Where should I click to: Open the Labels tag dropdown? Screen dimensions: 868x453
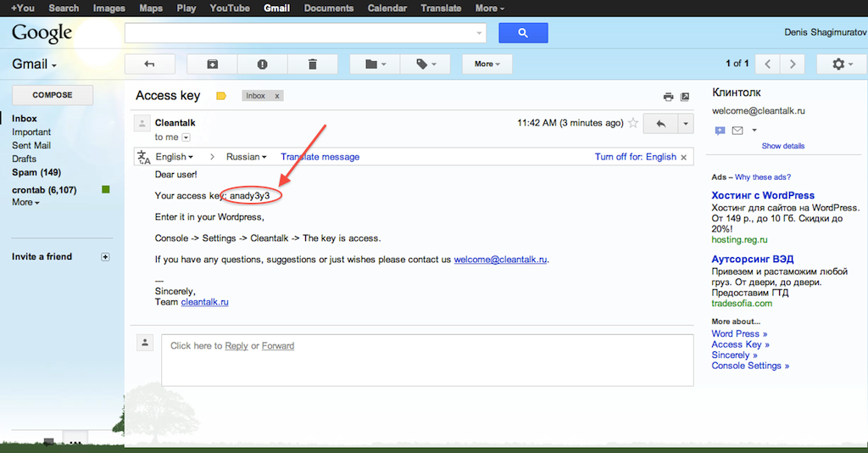(x=426, y=64)
